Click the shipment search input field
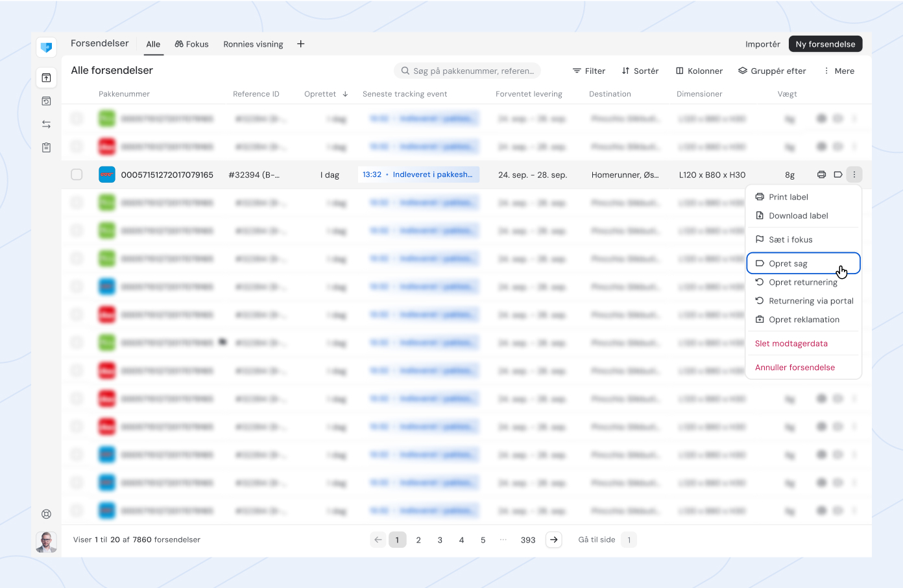The height and width of the screenshot is (588, 903). click(x=467, y=71)
